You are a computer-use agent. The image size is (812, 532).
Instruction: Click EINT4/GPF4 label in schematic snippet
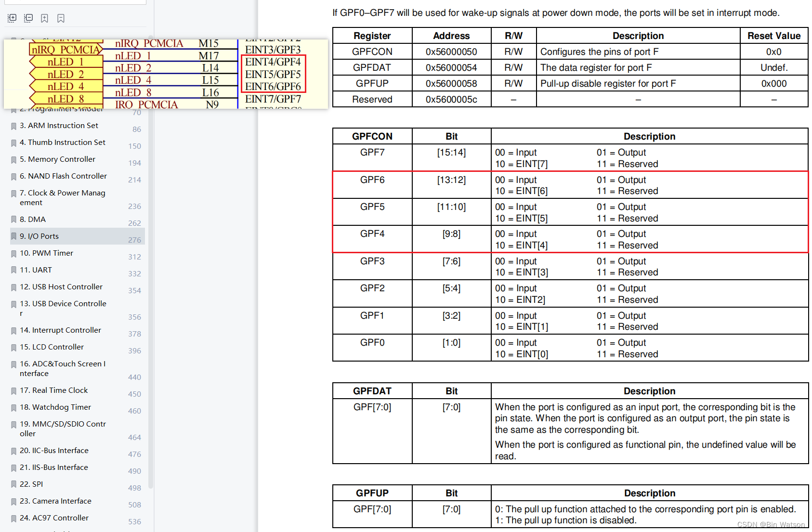coord(273,62)
